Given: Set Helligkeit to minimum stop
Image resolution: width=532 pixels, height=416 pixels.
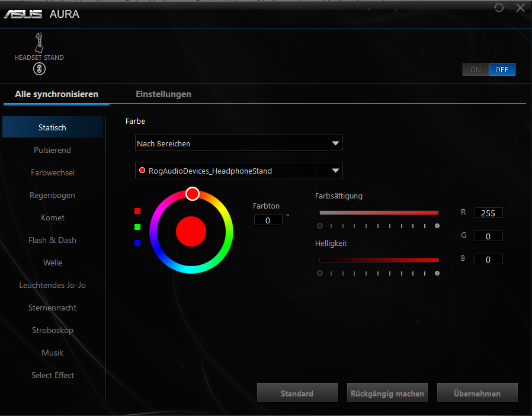Looking at the screenshot, I should [319, 273].
